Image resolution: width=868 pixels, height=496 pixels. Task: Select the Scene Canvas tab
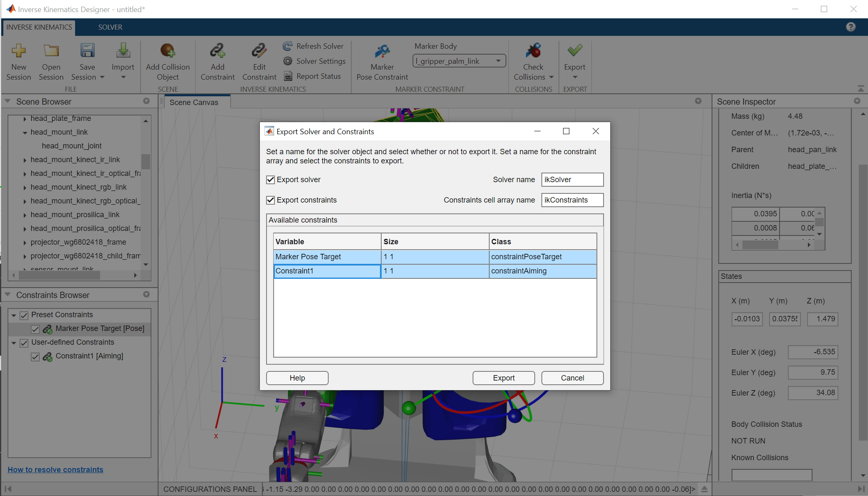194,103
